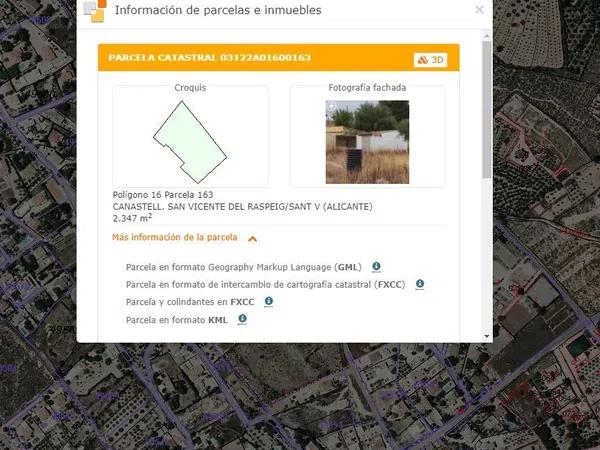Download parcel in GML format
Viewport: 600px width, 450px height.
(376, 267)
